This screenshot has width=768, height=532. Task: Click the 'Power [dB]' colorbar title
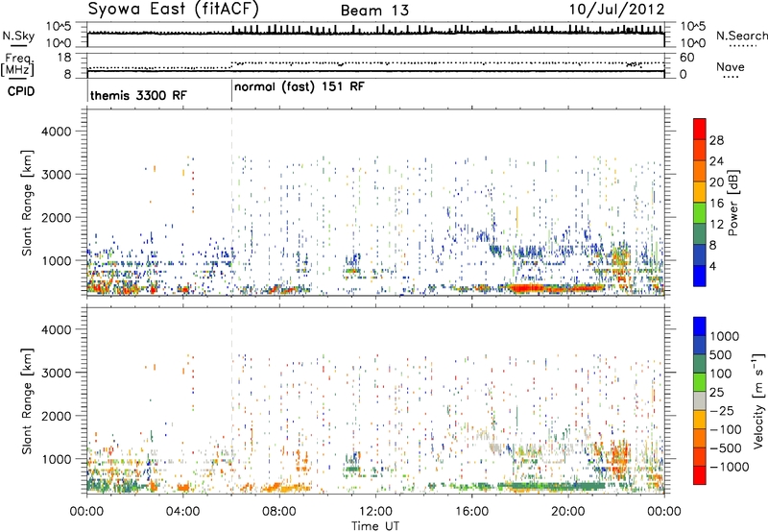[x=732, y=203]
